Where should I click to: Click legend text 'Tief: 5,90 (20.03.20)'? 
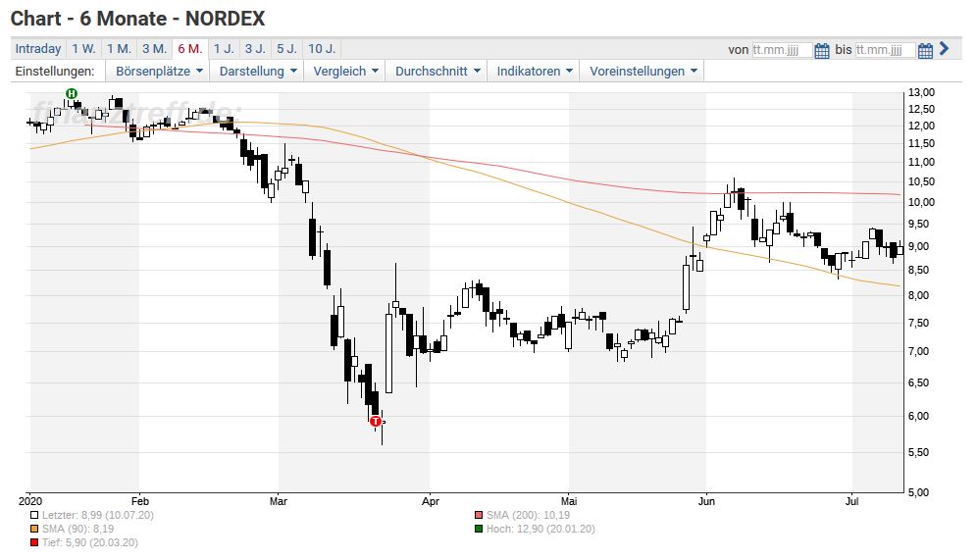[90, 542]
